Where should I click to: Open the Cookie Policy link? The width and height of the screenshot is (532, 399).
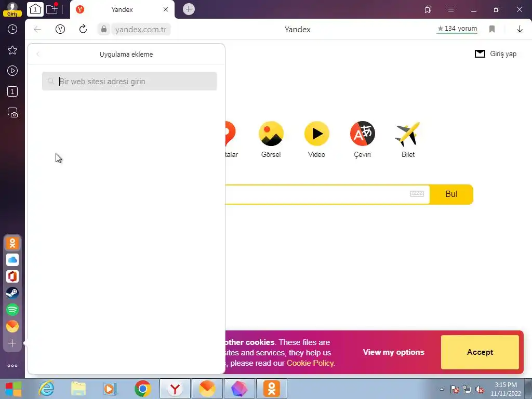click(x=310, y=363)
